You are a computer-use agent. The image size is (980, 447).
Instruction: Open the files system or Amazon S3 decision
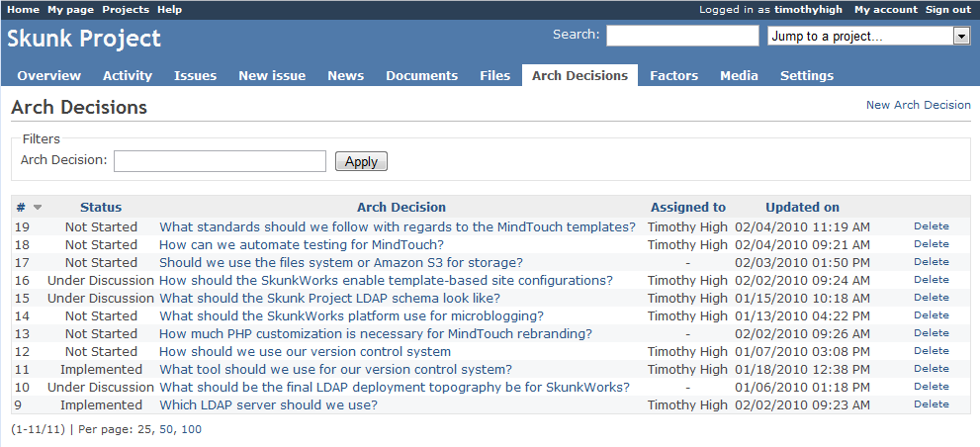click(341, 263)
